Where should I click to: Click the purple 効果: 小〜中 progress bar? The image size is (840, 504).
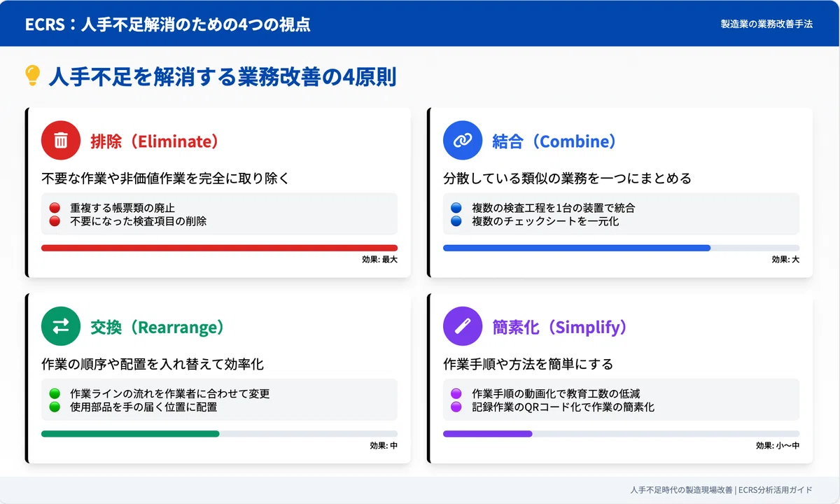(x=621, y=433)
